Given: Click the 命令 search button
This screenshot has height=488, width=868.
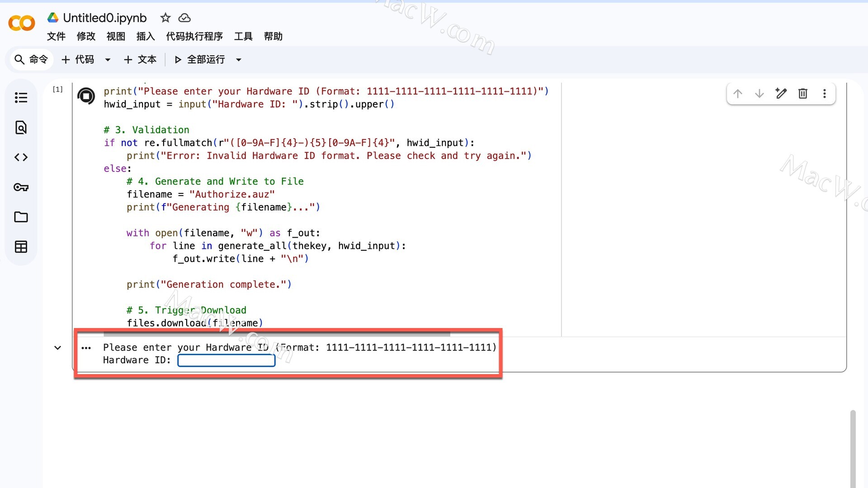Looking at the screenshot, I should coord(31,60).
